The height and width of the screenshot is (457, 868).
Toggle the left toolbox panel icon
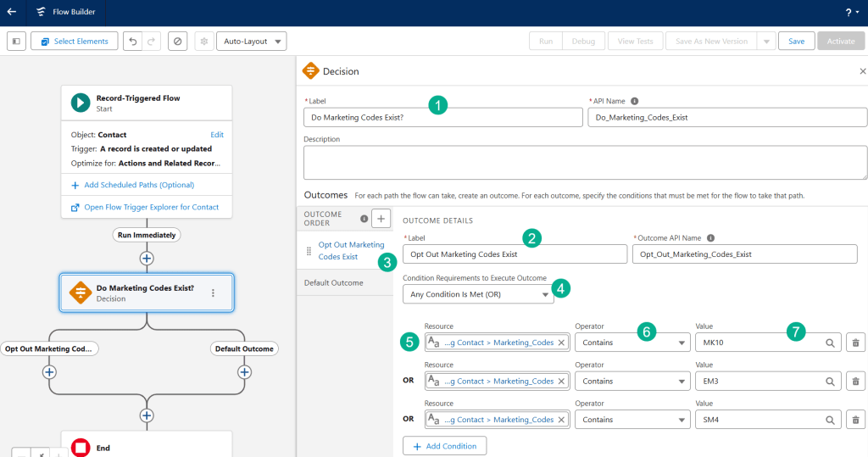pos(16,41)
